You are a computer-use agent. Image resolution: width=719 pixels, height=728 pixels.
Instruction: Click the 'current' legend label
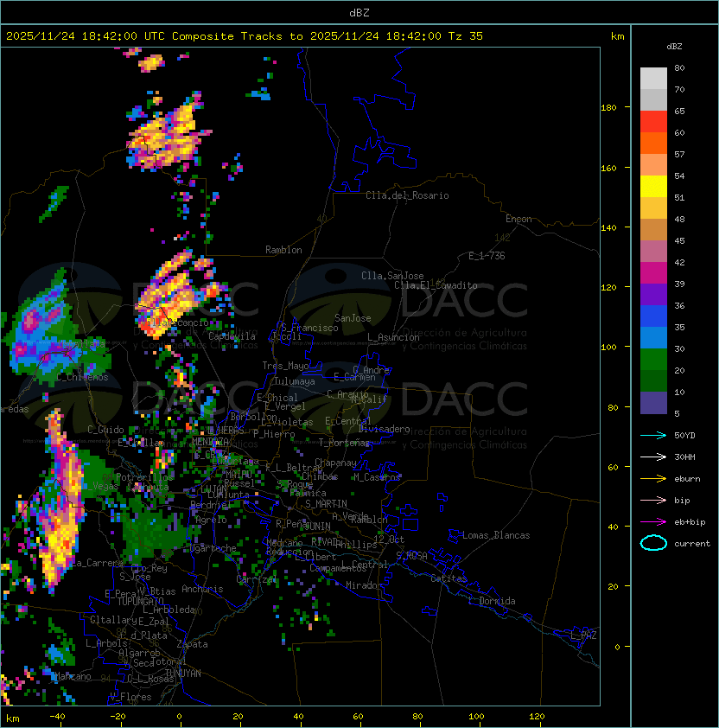692,544
